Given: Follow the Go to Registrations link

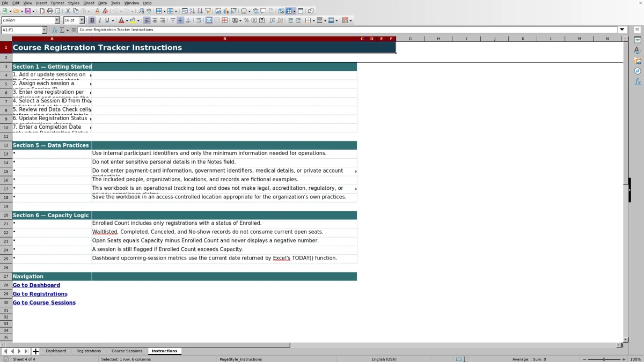Looking at the screenshot, I should [x=40, y=294].
